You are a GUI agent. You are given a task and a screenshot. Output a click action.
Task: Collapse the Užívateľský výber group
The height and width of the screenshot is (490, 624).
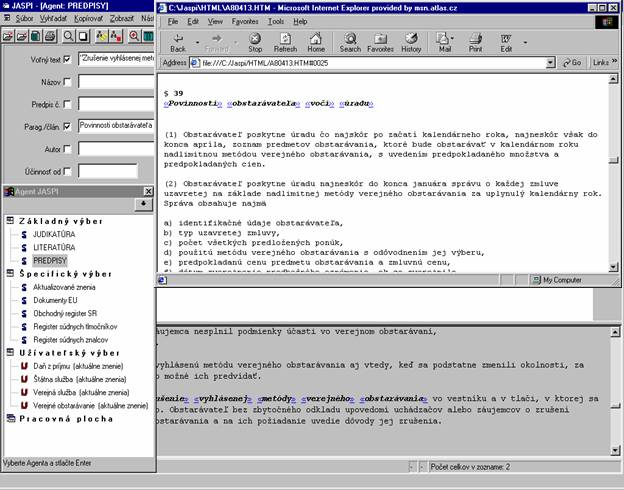(x=10, y=352)
